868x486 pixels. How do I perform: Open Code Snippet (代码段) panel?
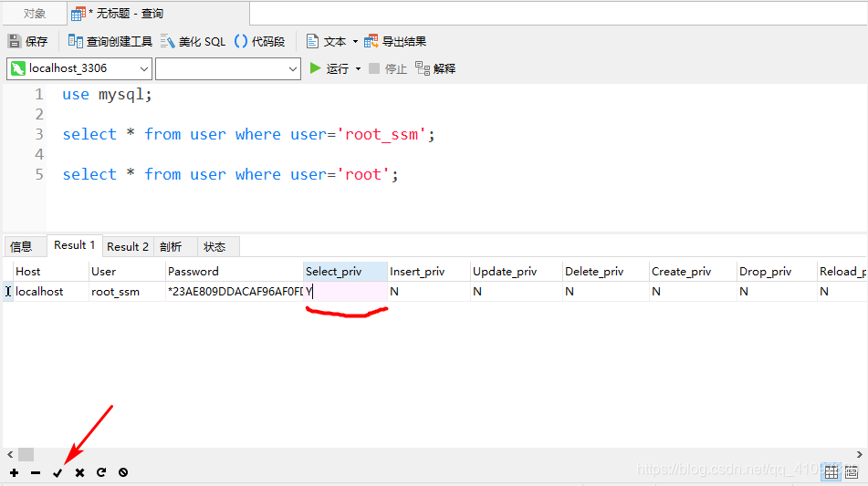click(259, 41)
